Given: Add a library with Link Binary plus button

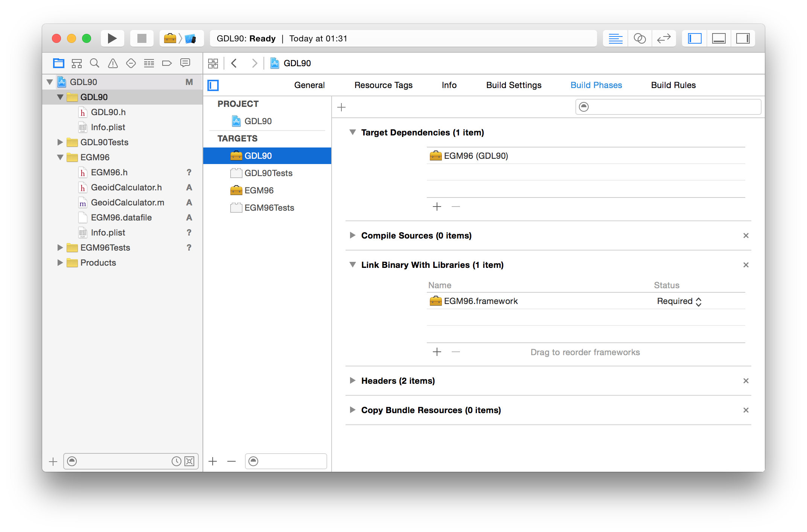Looking at the screenshot, I should pos(437,352).
